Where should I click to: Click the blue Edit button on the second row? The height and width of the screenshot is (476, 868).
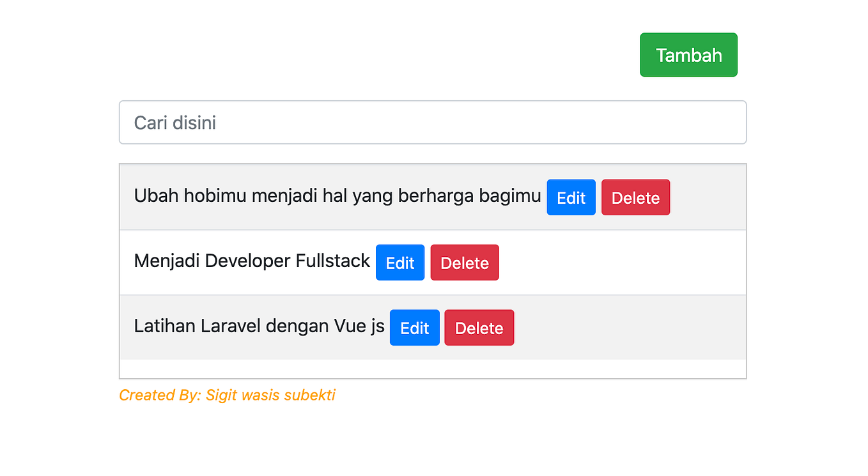(400, 263)
